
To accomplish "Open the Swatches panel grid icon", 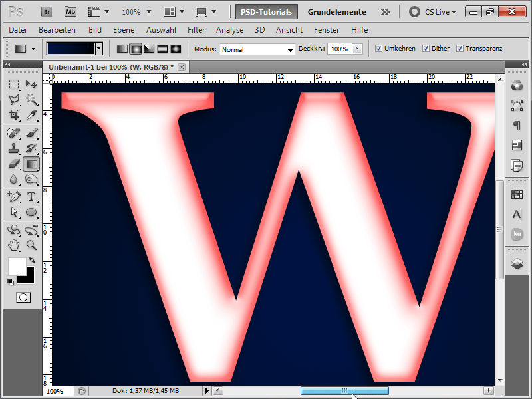I will point(517,194).
